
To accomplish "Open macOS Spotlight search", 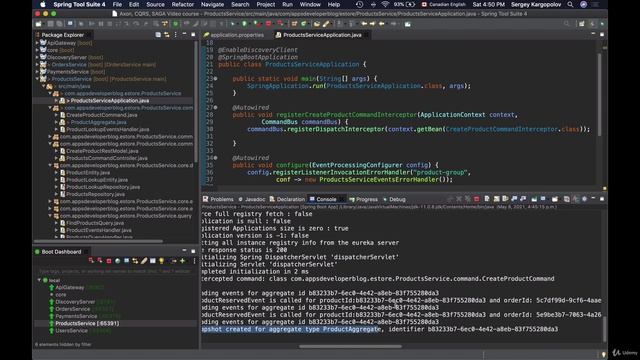I will (570, 4).
